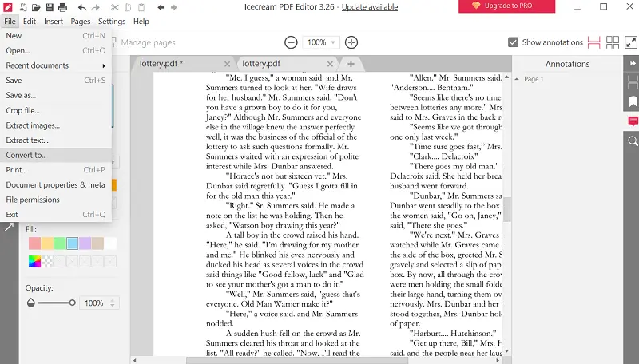Click the clipboard paste icon
This screenshot has width=639, height=364.
pyautogui.click(x=141, y=7)
